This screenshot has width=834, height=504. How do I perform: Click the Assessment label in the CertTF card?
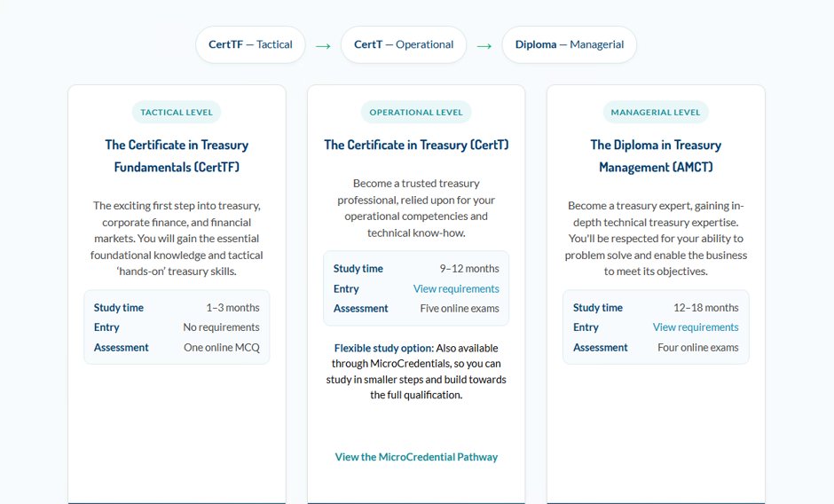click(122, 348)
